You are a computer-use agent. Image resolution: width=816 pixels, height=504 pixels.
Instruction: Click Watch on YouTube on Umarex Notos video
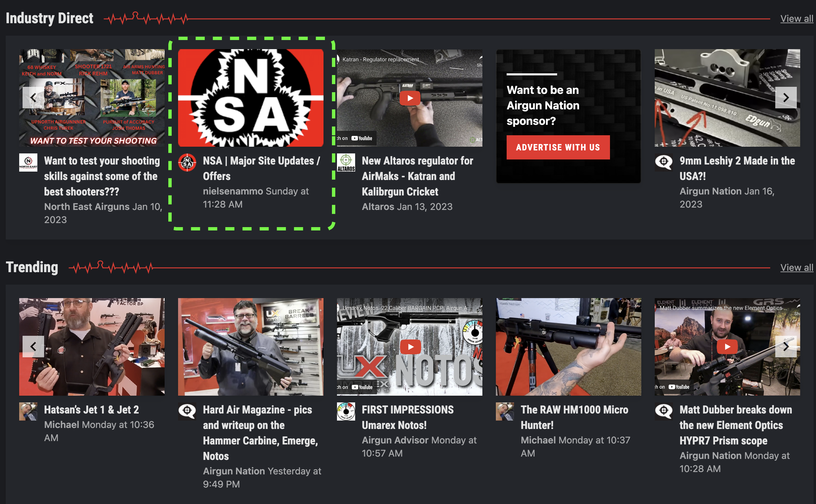[x=356, y=387]
